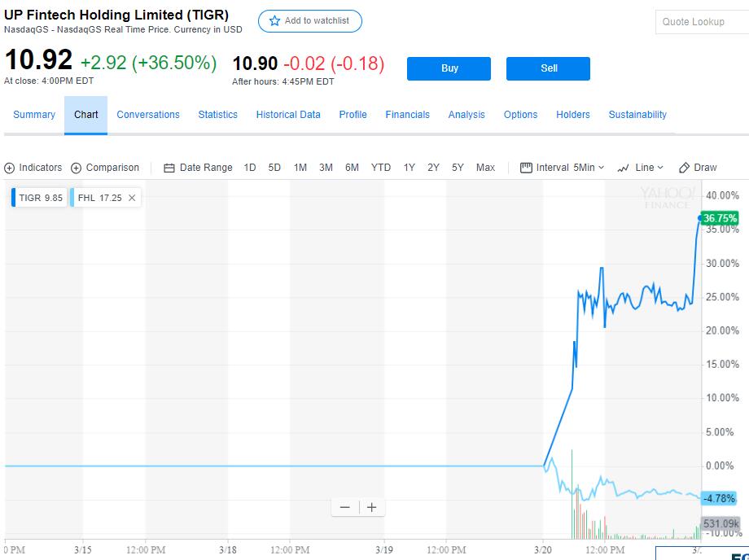Image resolution: width=749 pixels, height=560 pixels.
Task: Switch to the Options tab
Action: pyautogui.click(x=521, y=115)
